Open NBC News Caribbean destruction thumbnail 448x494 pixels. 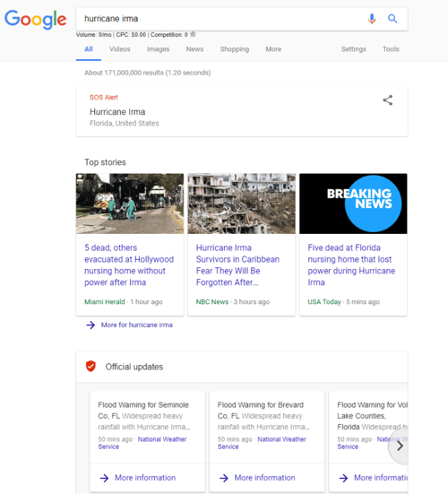point(242,204)
